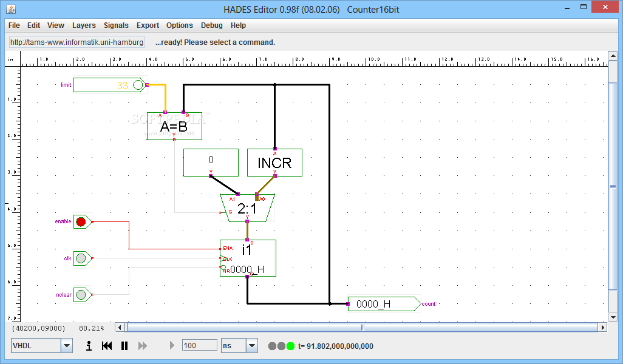This screenshot has width=623, height=364.
Task: Select the A=B comparator component
Action: tap(174, 126)
